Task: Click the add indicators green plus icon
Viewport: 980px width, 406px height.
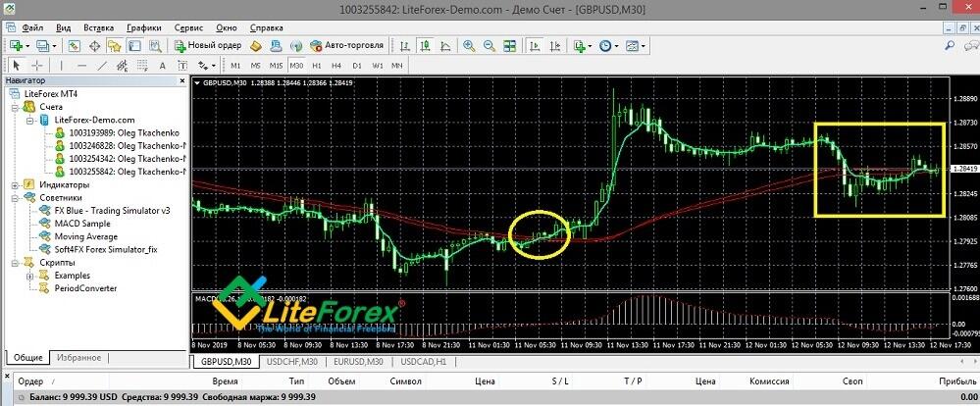Action: 580,45
